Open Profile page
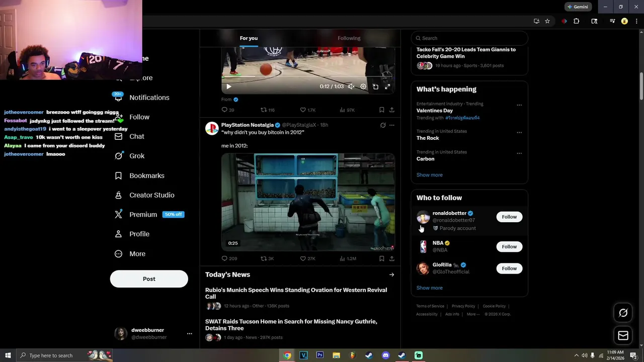Image resolution: width=644 pixels, height=362 pixels. click(132, 234)
